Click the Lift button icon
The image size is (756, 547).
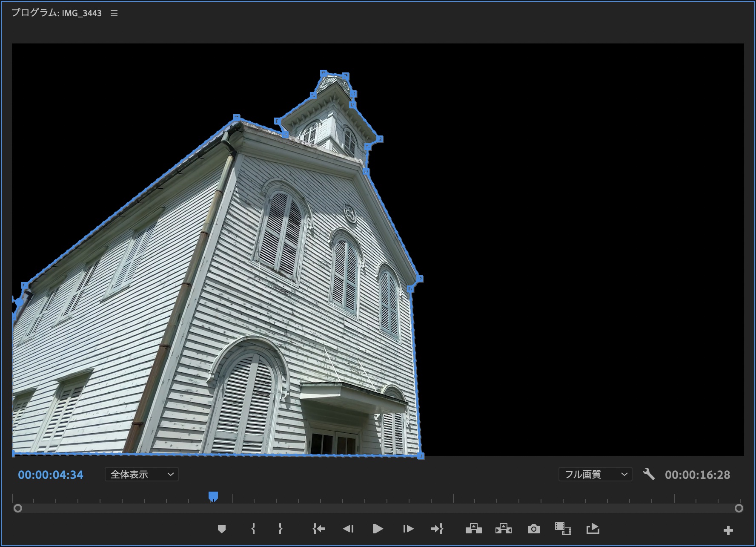(x=473, y=529)
